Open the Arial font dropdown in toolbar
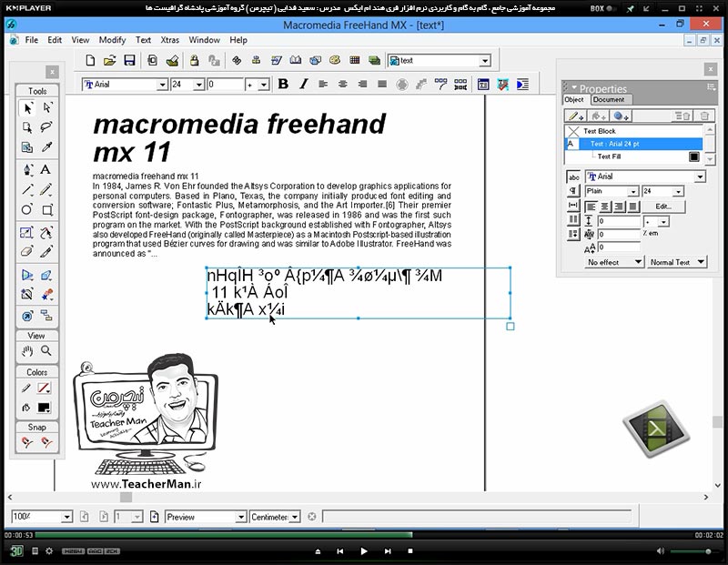 point(162,85)
